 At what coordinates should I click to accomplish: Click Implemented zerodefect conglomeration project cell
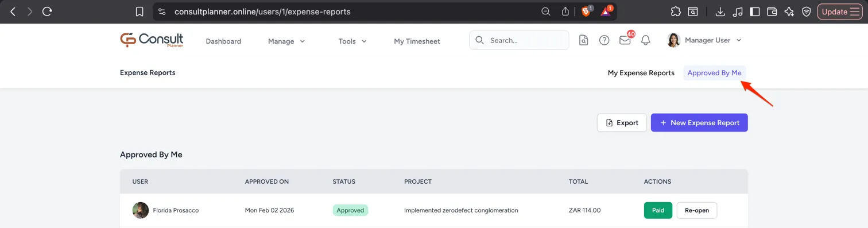461,210
